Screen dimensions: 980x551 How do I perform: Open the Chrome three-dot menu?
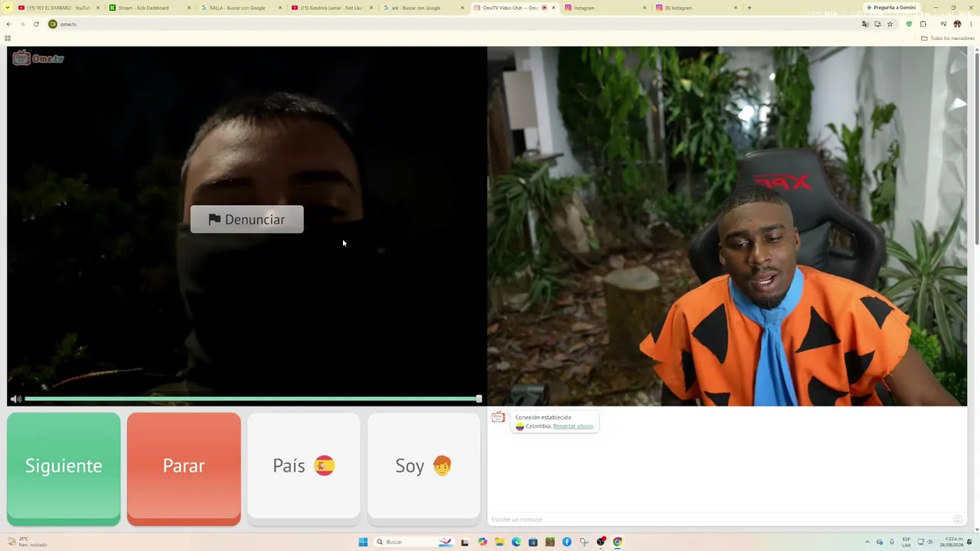click(971, 24)
